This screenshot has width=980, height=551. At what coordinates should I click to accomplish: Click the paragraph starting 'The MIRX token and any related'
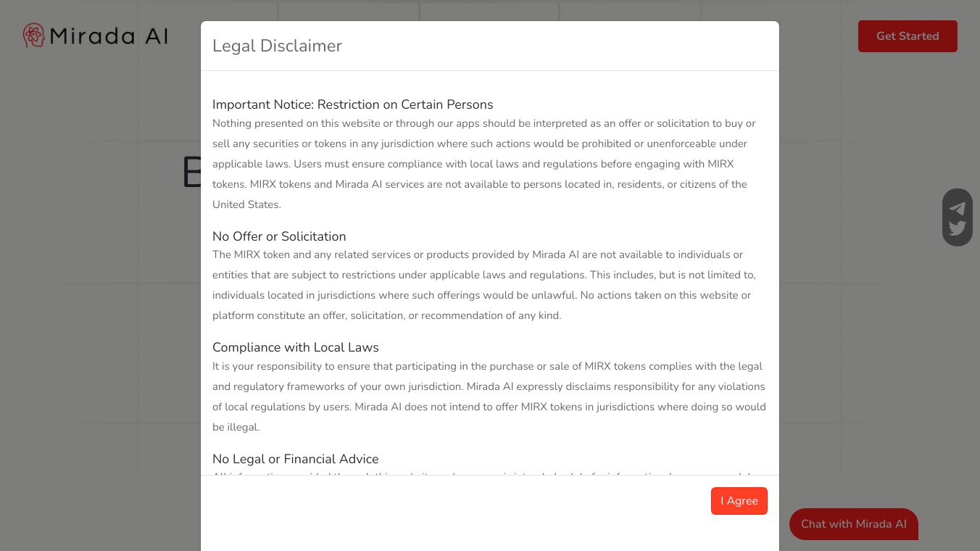pos(484,285)
